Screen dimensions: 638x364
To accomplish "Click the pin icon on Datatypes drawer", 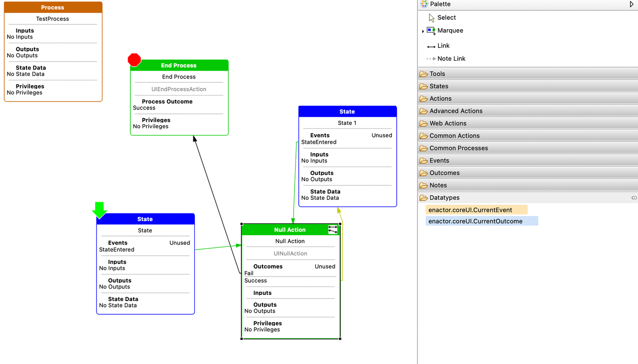I will click(634, 198).
